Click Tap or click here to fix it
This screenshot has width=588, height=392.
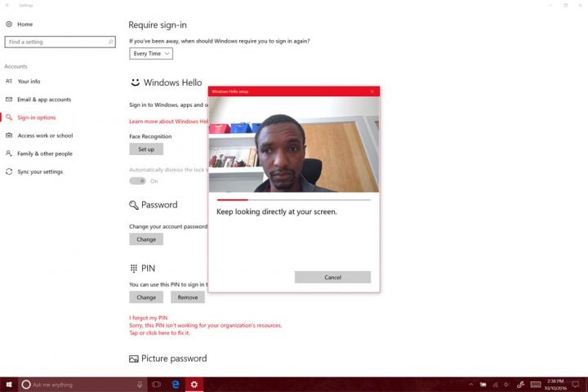point(159,332)
